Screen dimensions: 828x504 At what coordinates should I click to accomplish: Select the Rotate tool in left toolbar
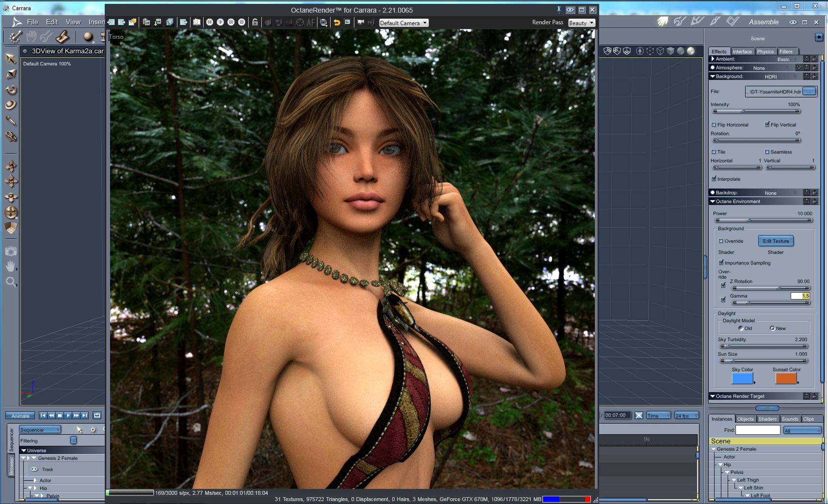(11, 90)
